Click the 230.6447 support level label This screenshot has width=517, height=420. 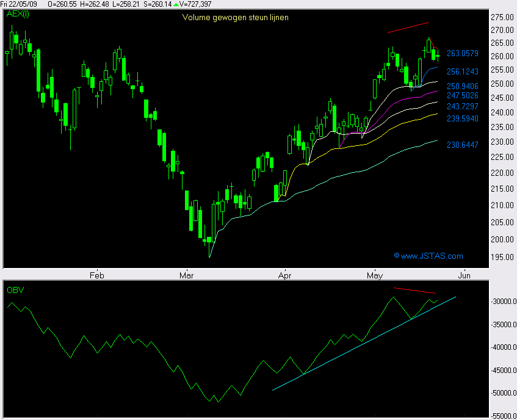pos(462,145)
